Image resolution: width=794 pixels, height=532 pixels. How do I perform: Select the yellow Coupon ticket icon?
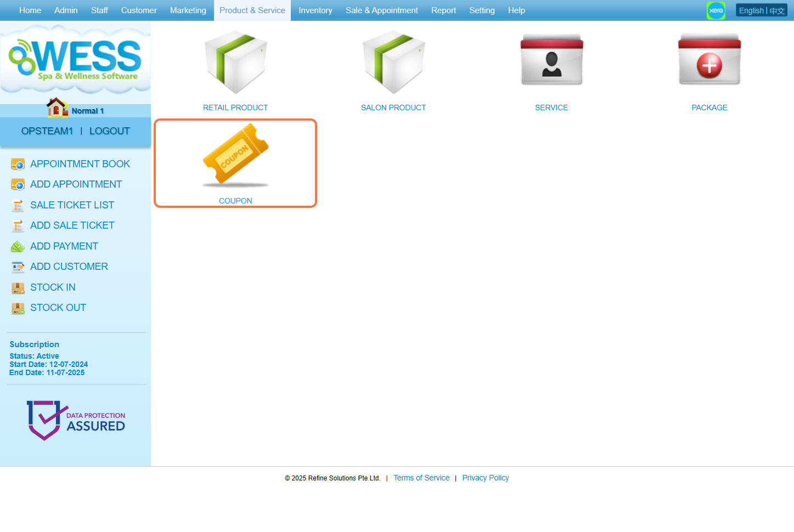click(235, 155)
